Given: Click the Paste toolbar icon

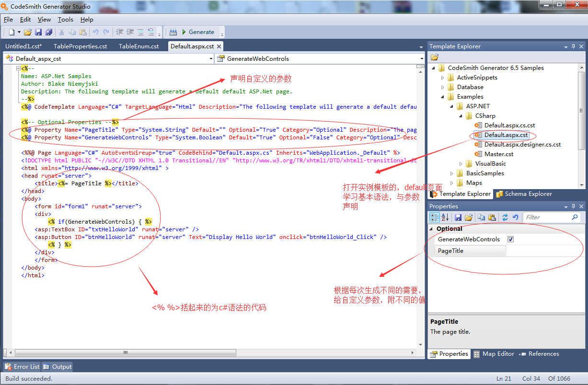Looking at the screenshot, I should coord(83,32).
